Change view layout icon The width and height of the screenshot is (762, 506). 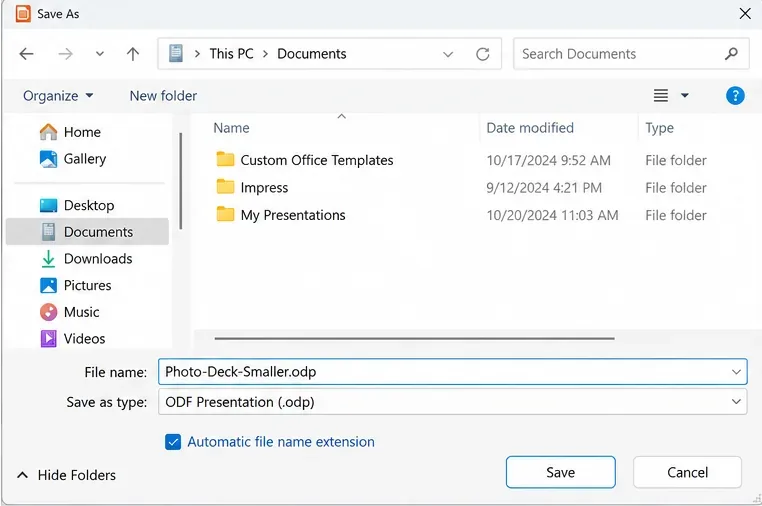point(660,95)
